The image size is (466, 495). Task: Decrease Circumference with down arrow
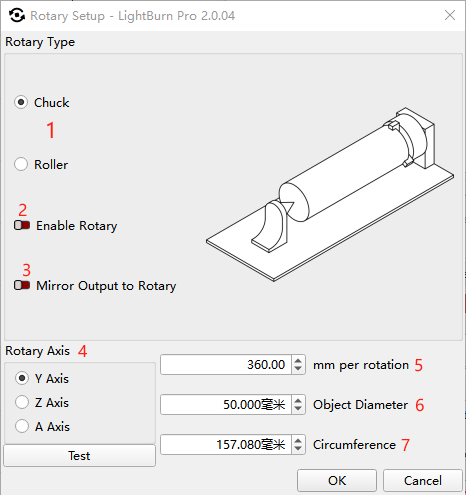click(x=298, y=449)
